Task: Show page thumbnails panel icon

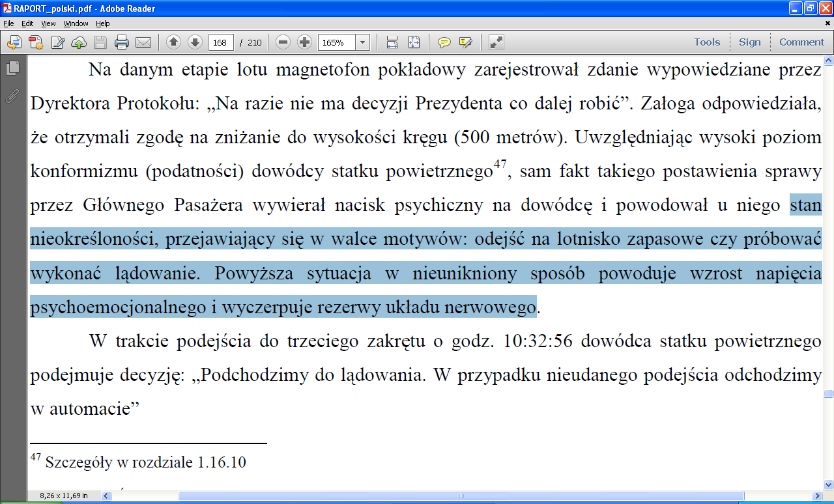Action: pyautogui.click(x=12, y=68)
